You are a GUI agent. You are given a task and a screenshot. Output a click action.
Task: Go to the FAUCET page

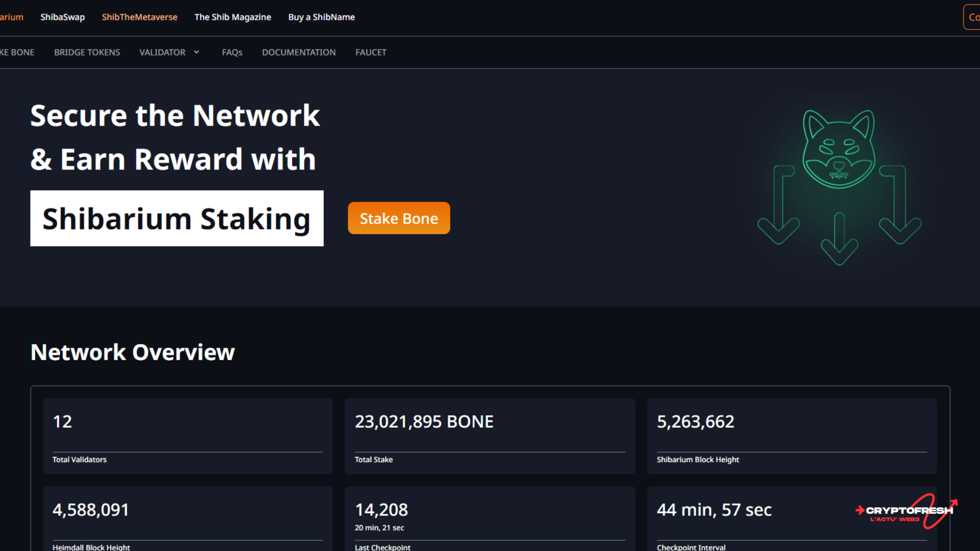click(371, 52)
